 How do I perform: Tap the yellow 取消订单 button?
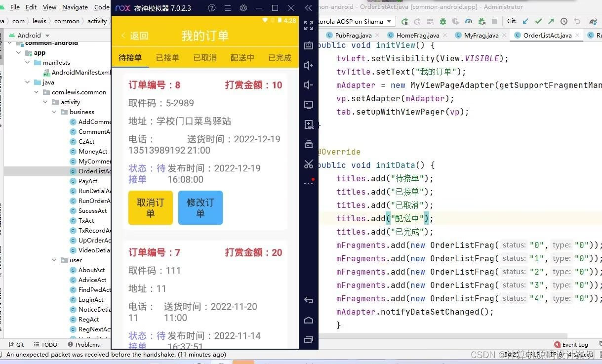(151, 208)
